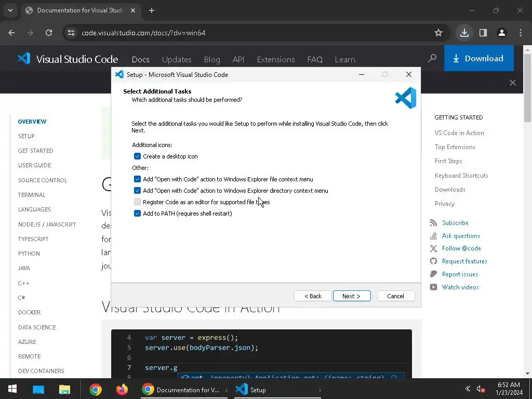The width and height of the screenshot is (532, 399).
Task: Click the page vertical scrollbar thumb
Action: (527, 87)
